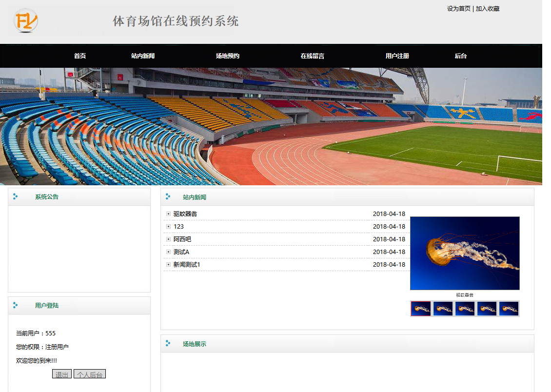Click the dots icon in 用户登陆 header
551x392 pixels.
click(15, 305)
